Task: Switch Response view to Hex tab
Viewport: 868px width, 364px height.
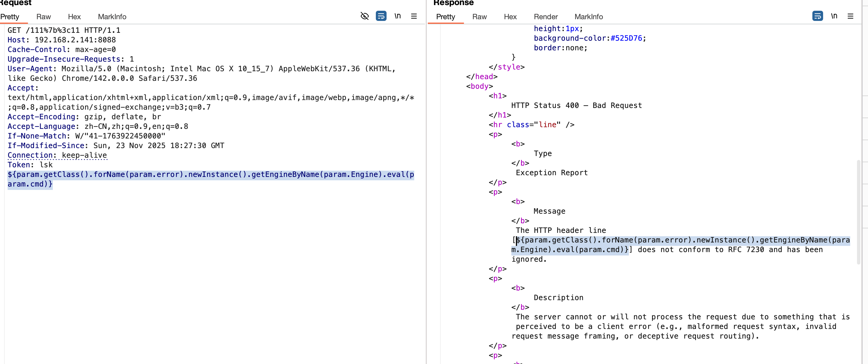Action: pos(510,16)
